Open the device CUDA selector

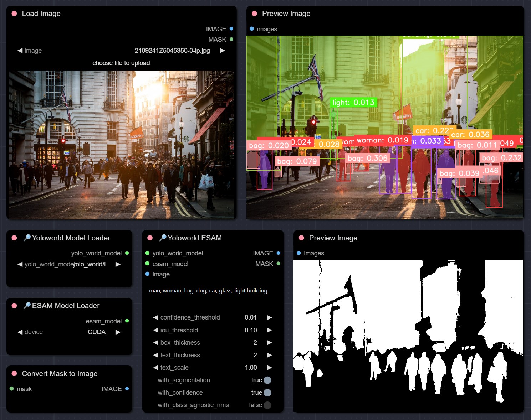[x=97, y=332]
